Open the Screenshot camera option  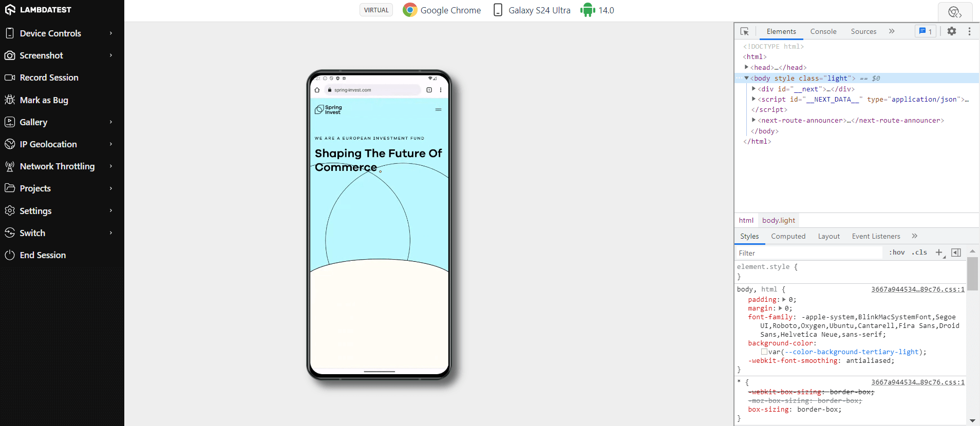pos(10,55)
